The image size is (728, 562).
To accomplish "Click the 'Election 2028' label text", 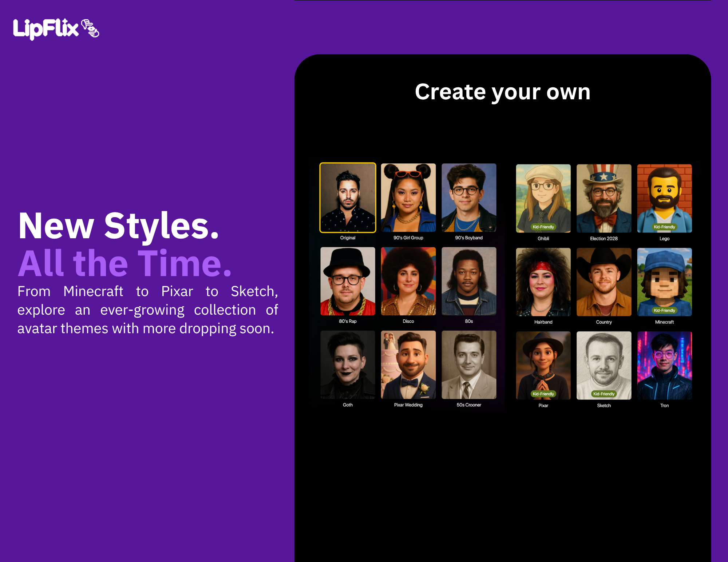I will [x=604, y=239].
